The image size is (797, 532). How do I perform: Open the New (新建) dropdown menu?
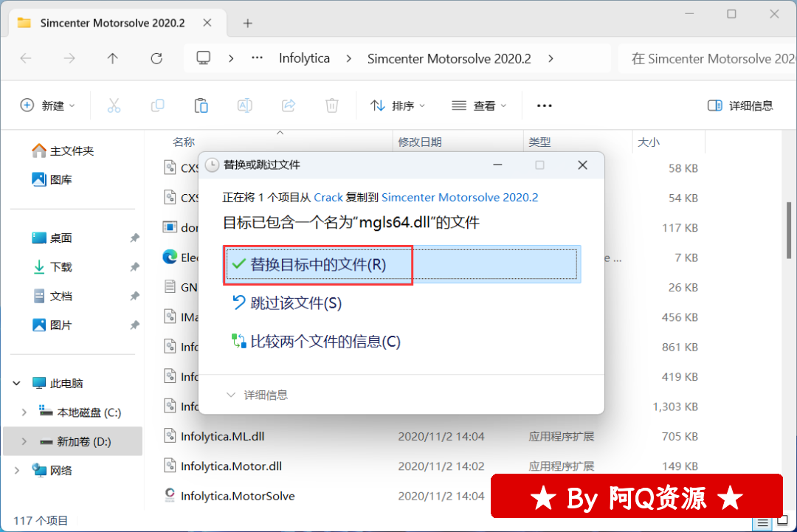[x=48, y=106]
